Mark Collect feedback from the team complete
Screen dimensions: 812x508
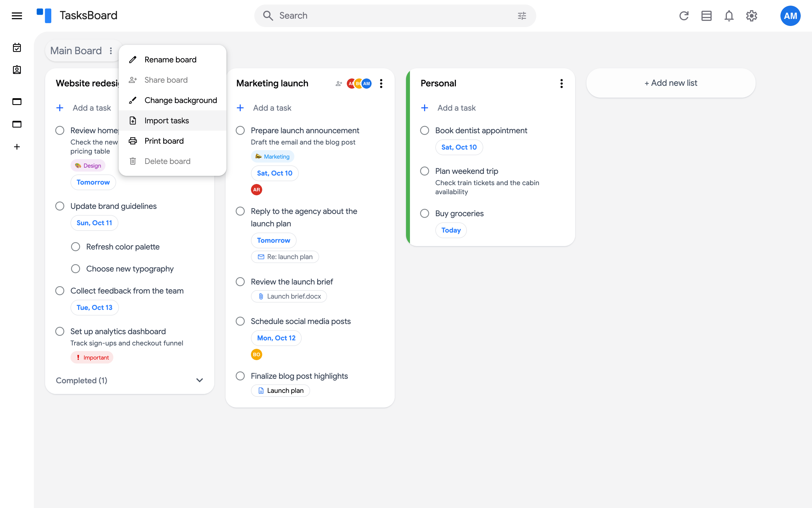(x=60, y=291)
